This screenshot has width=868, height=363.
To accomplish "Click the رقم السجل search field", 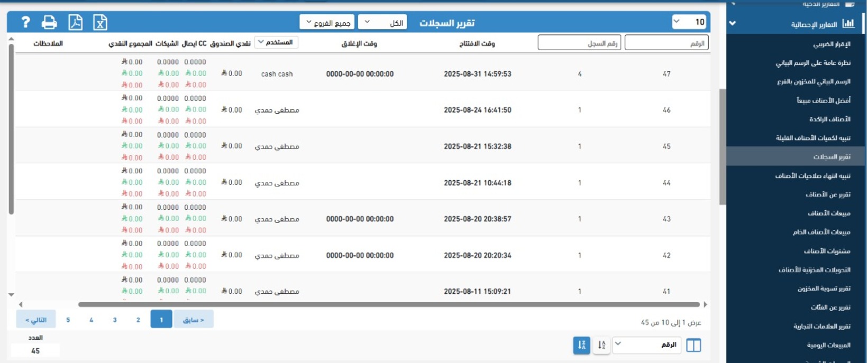I will tap(579, 43).
